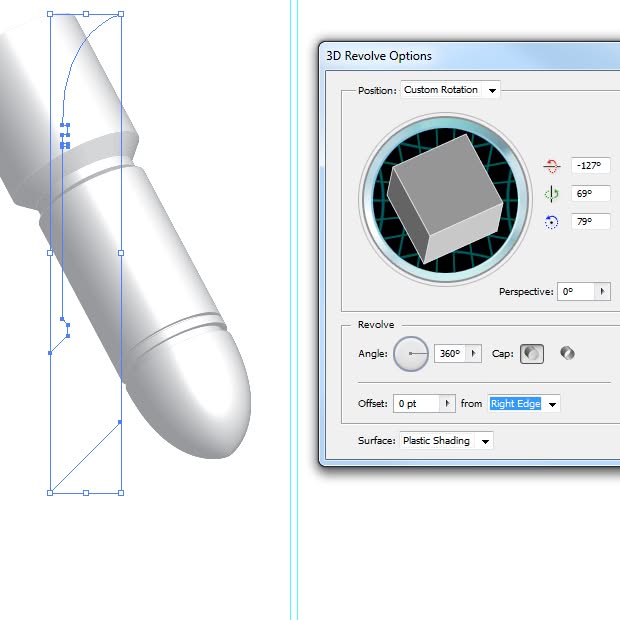Turn cap on for solid appearance
Viewport: 620px width, 620px height.
[x=531, y=353]
